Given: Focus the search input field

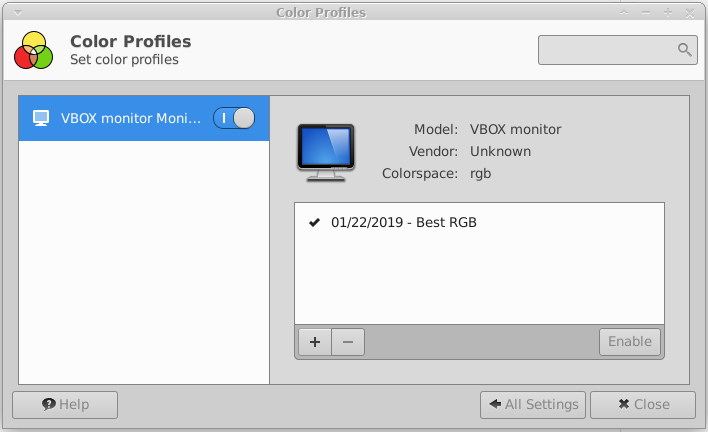Looking at the screenshot, I should pos(607,49).
